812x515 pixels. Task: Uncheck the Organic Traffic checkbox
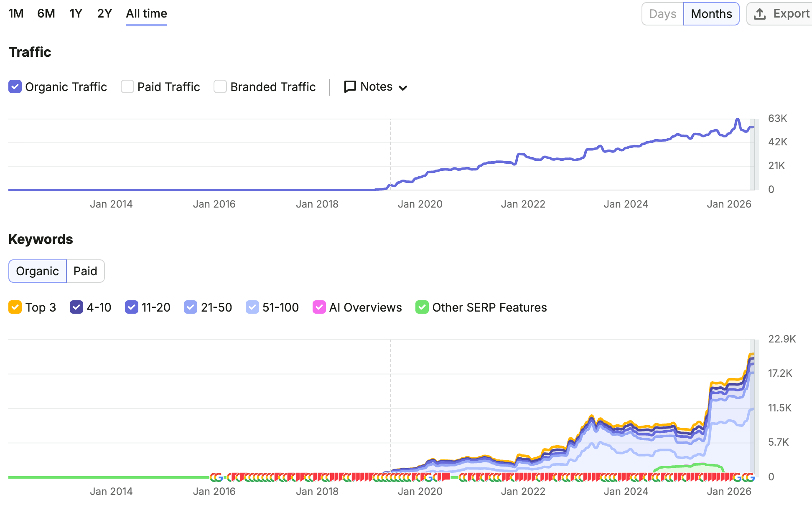coord(15,86)
